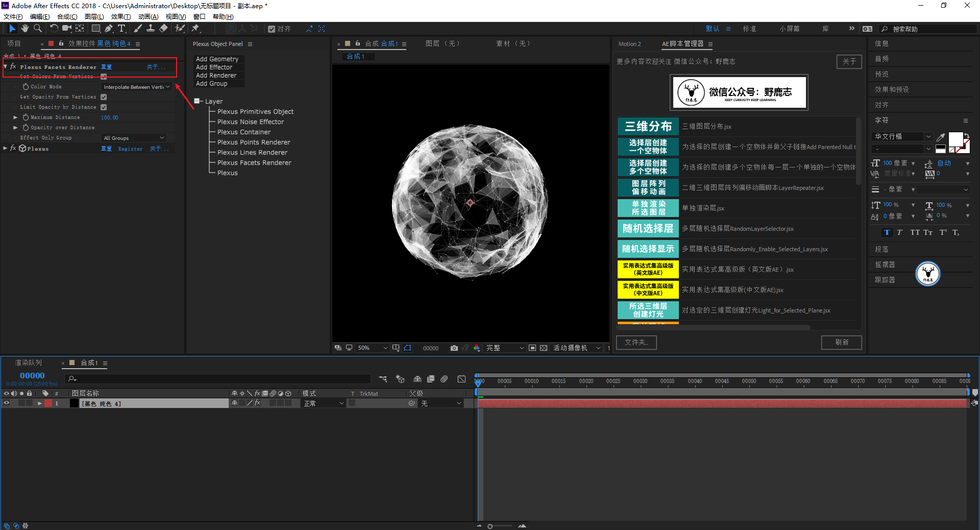Toggle Limit Opacity by Distance checkbox
Screen dimensions: 980x530
click(x=104, y=107)
